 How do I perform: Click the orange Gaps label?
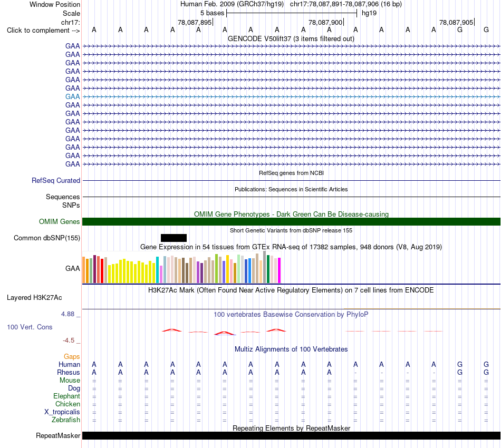pos(72,357)
